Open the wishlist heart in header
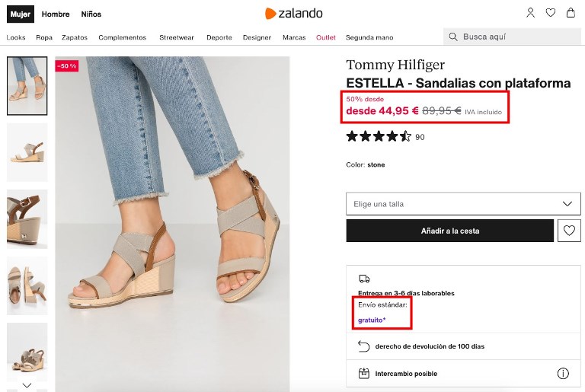The image size is (585, 392). pos(551,13)
